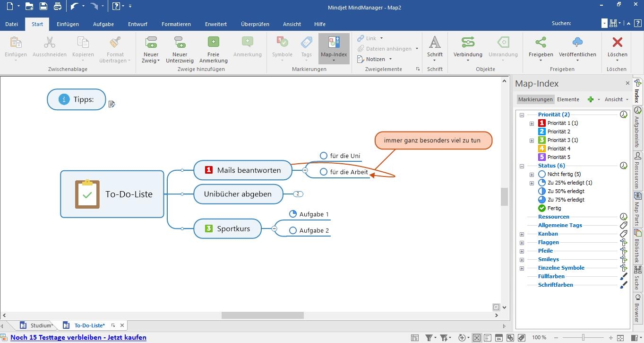Image resolution: width=644 pixels, height=343 pixels.
Task: Collapse the Mails beantworten subtopics
Action: (x=305, y=170)
